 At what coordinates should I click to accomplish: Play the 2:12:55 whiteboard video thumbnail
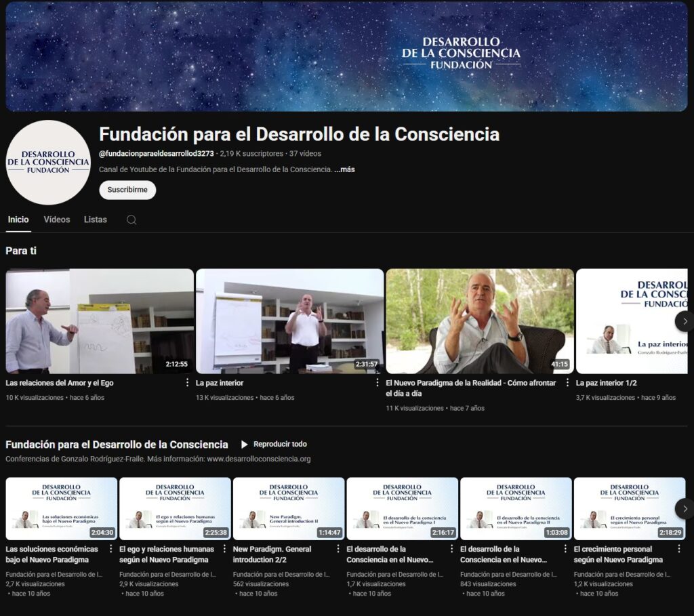pyautogui.click(x=100, y=321)
